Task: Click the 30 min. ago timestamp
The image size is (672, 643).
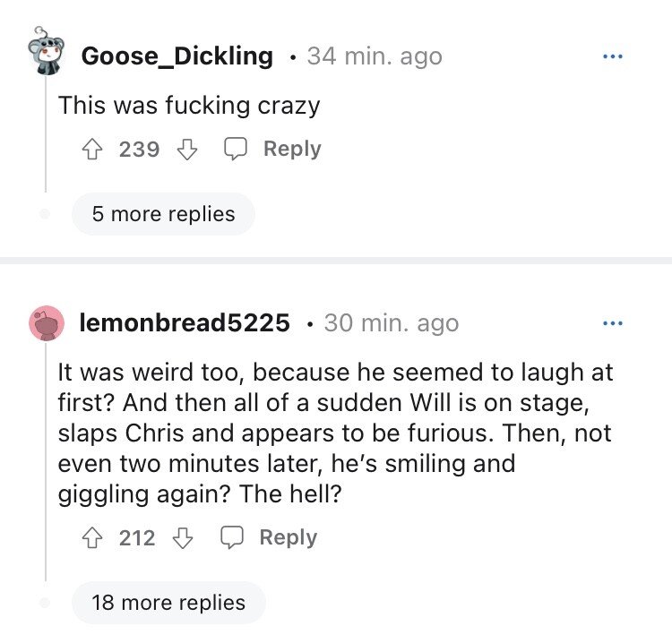Action: pos(391,323)
